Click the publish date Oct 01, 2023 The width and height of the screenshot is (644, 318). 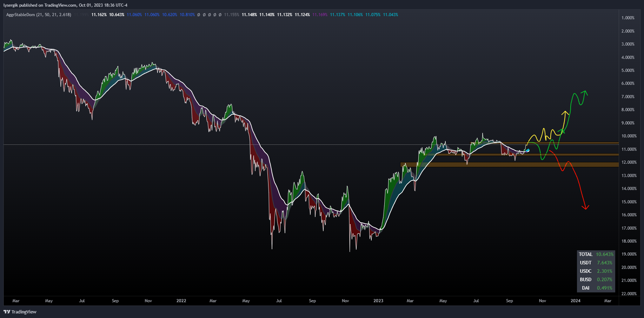pyautogui.click(x=91, y=5)
